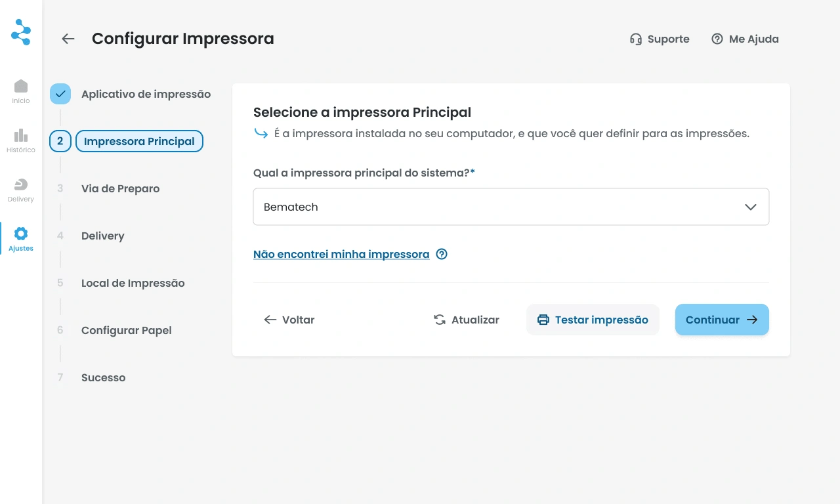Click the Suporte headset icon
Screen dimensions: 840x504
pos(635,39)
